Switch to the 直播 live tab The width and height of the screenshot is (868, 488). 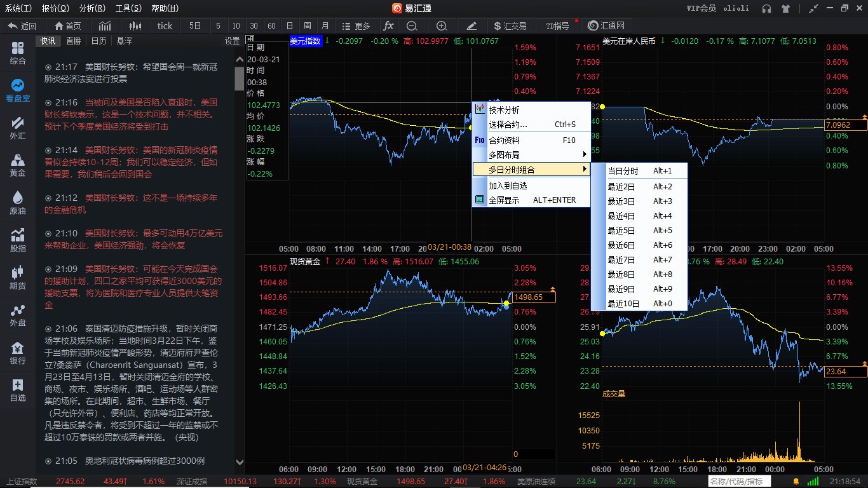coord(74,41)
